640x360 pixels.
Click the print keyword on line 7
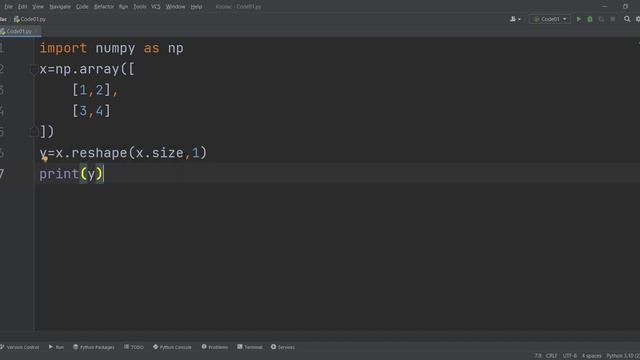point(59,174)
